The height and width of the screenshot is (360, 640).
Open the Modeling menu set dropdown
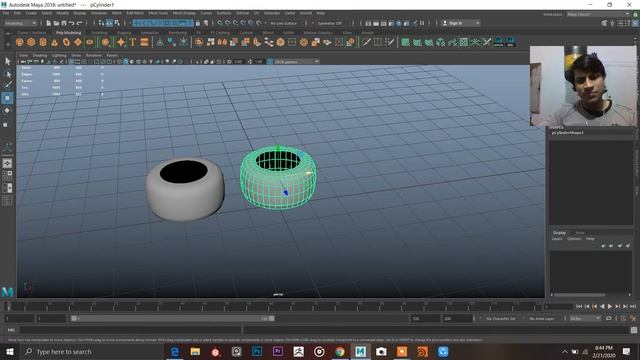[20, 23]
